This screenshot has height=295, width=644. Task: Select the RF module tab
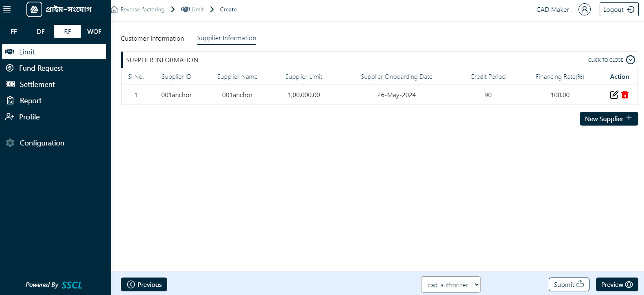(68, 31)
